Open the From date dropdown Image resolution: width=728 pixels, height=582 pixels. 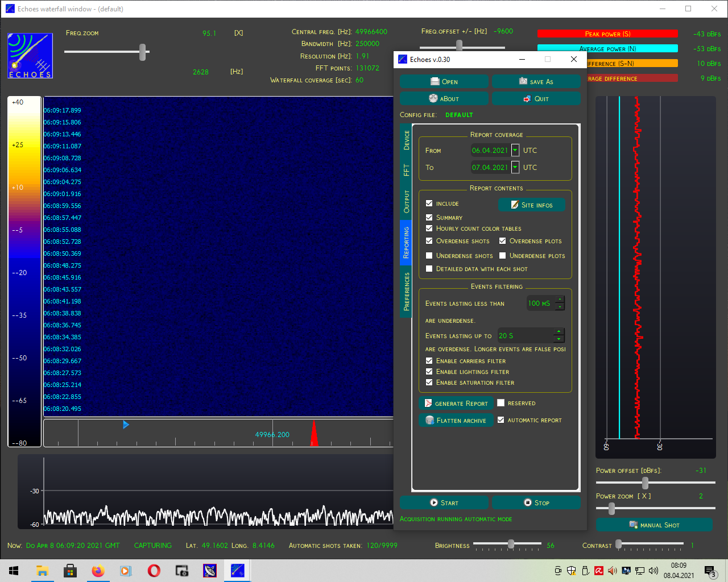(515, 150)
